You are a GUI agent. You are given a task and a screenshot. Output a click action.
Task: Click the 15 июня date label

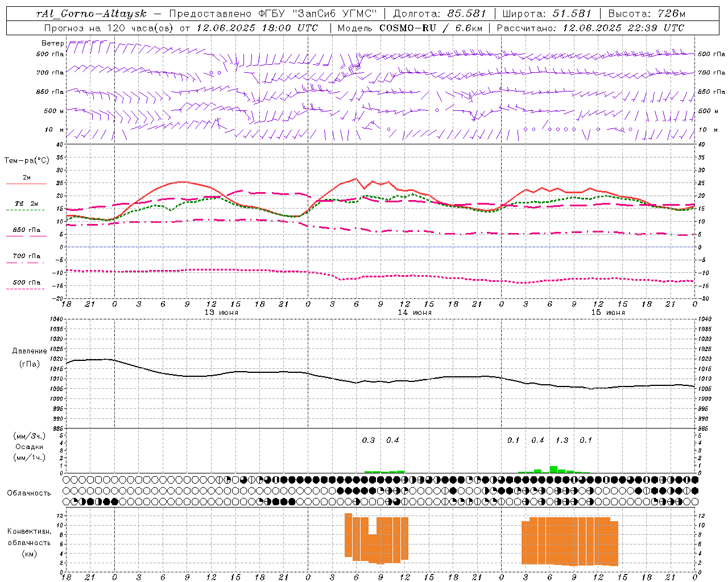pos(608,313)
